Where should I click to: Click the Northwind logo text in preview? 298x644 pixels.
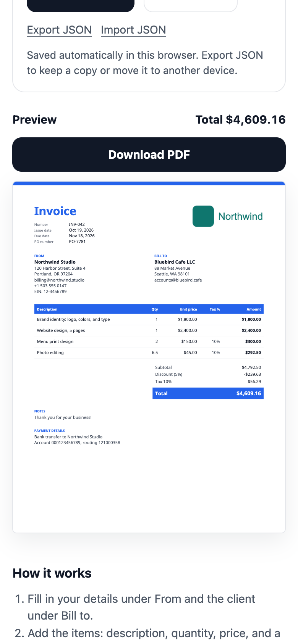(240, 216)
